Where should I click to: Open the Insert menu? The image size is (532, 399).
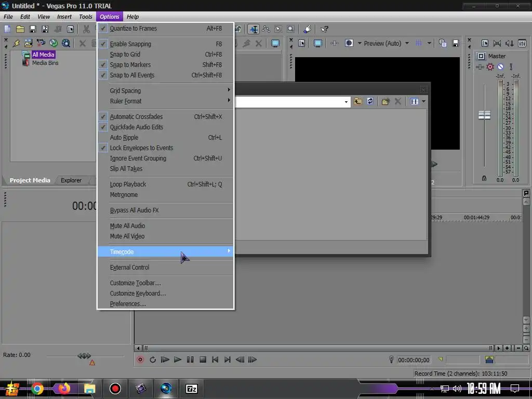tap(64, 17)
